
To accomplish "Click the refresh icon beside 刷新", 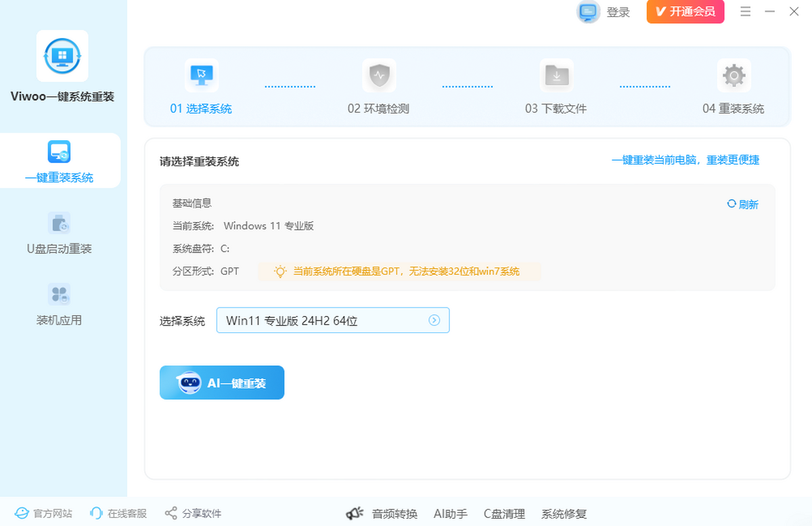I will (x=731, y=204).
